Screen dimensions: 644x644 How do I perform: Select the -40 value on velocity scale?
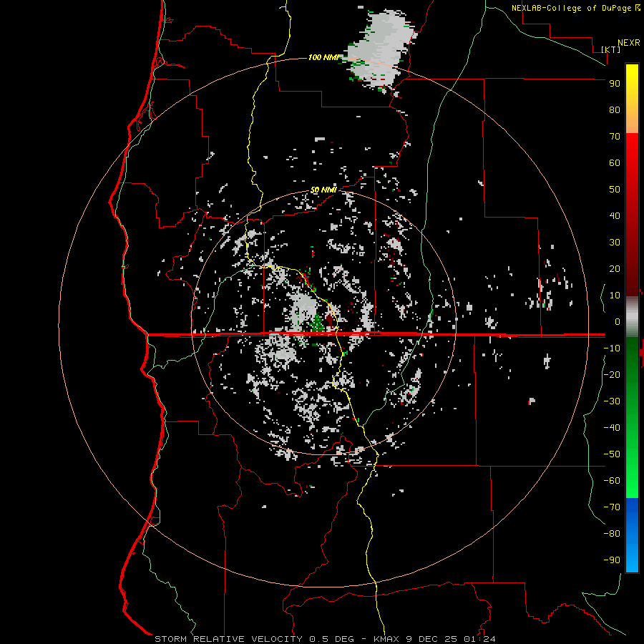612,428
